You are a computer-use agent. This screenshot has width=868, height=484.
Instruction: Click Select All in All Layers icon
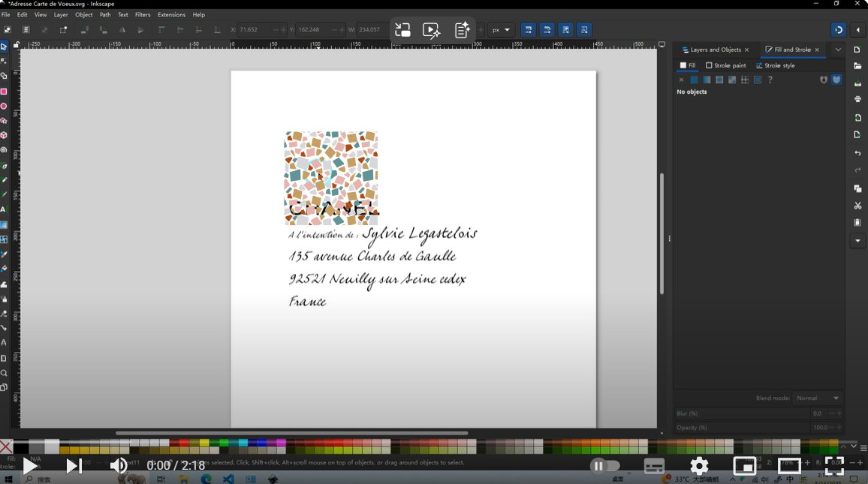pyautogui.click(x=26, y=30)
